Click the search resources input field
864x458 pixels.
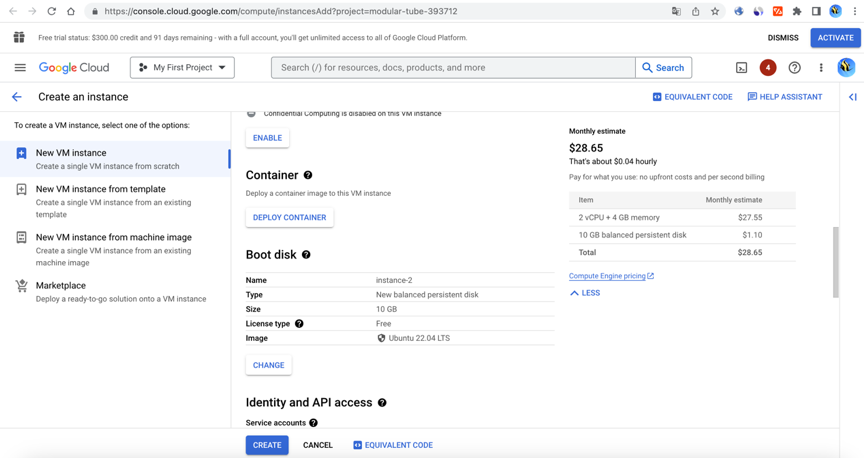[452, 68]
